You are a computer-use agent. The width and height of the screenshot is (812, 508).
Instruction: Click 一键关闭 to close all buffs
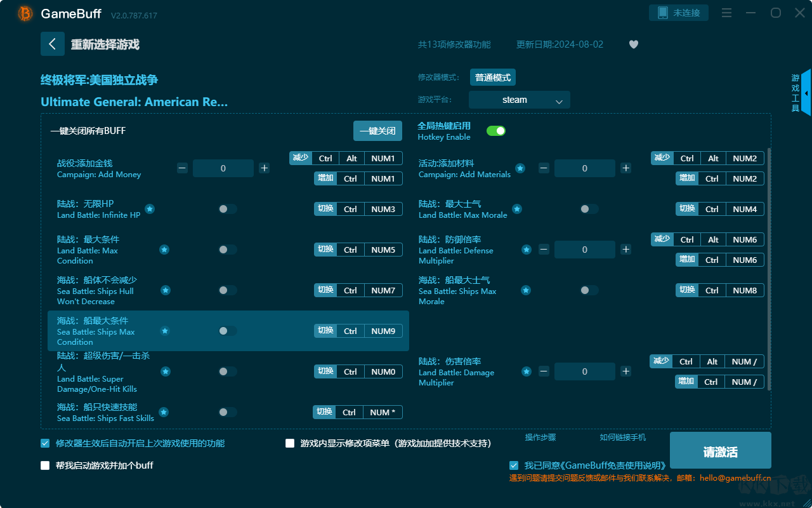click(x=378, y=131)
